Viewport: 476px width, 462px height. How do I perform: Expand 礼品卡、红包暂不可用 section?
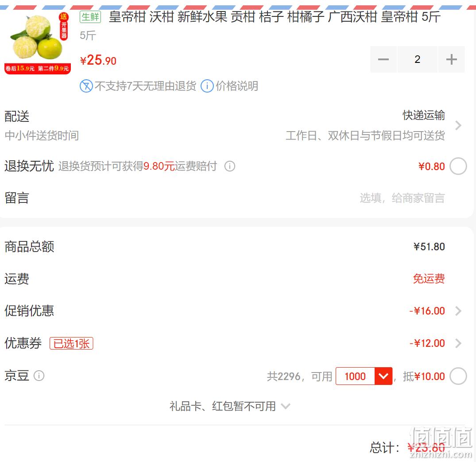coord(230,406)
